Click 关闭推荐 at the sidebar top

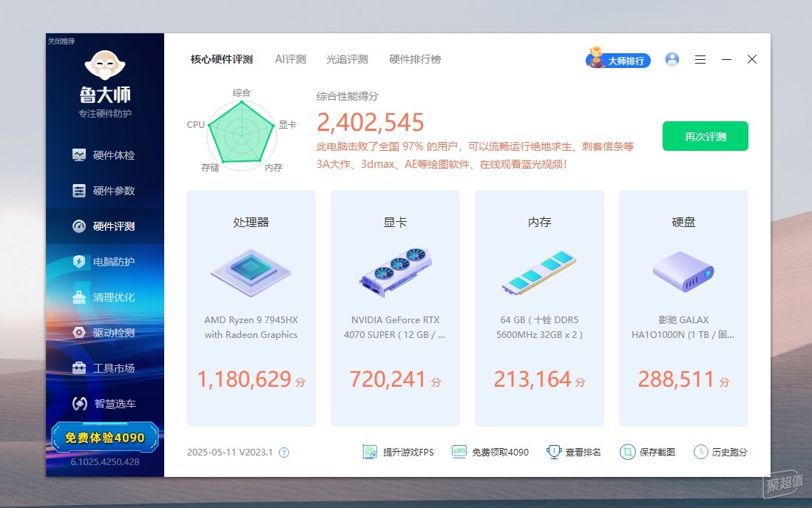pos(61,41)
